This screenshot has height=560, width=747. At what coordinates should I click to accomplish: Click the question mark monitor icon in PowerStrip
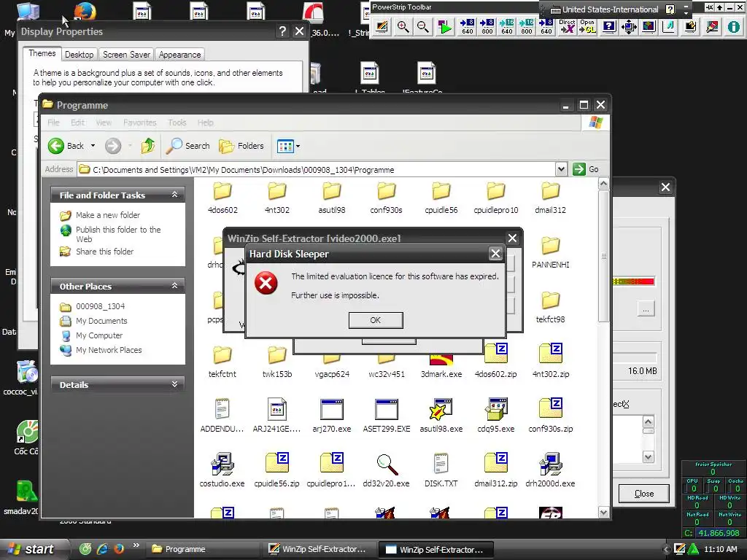click(609, 27)
